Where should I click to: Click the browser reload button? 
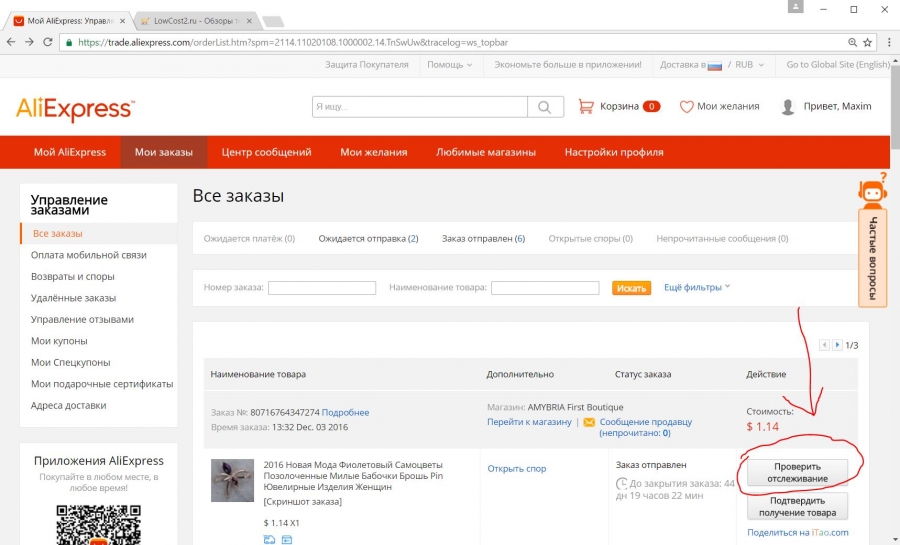click(49, 42)
